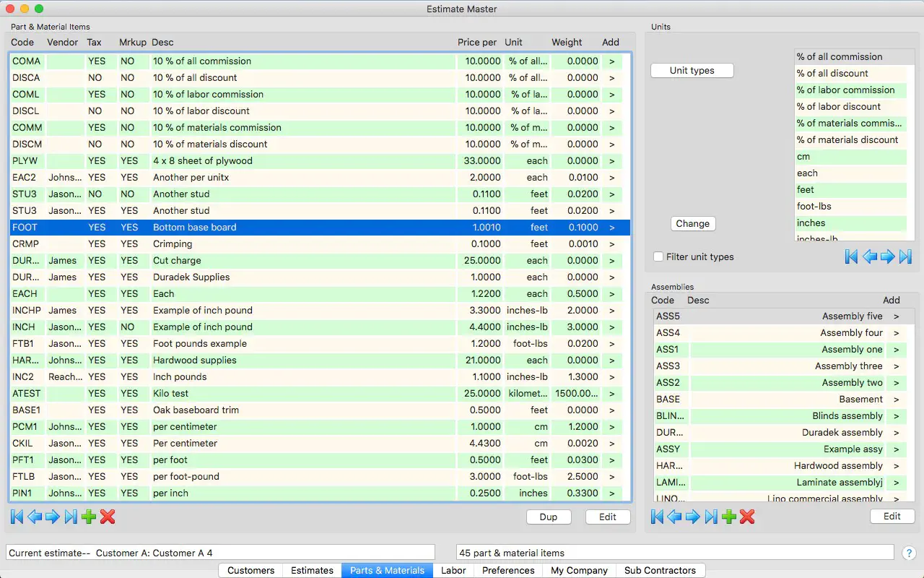This screenshot has height=578, width=924.
Task: Click green plus in Assemblies panel
Action: coord(728,517)
